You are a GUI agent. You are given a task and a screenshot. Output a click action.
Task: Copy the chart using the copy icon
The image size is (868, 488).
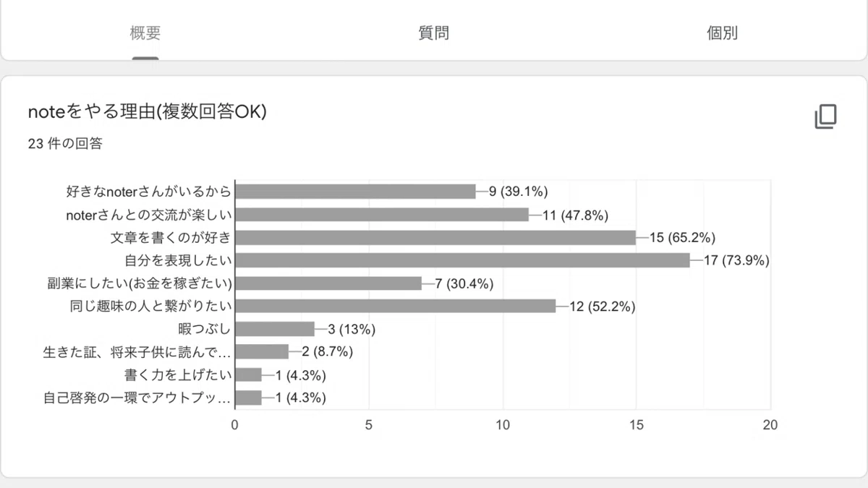(825, 116)
